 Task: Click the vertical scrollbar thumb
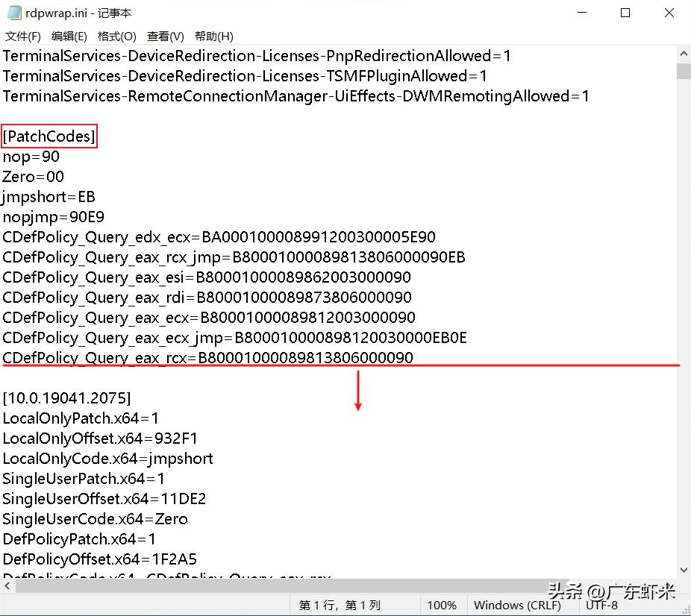click(x=683, y=71)
